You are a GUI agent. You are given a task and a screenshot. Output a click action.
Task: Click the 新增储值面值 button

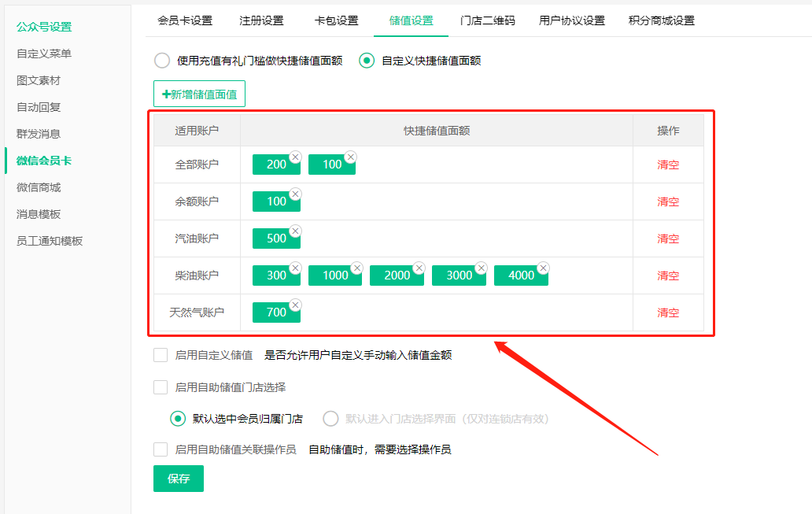(x=199, y=94)
